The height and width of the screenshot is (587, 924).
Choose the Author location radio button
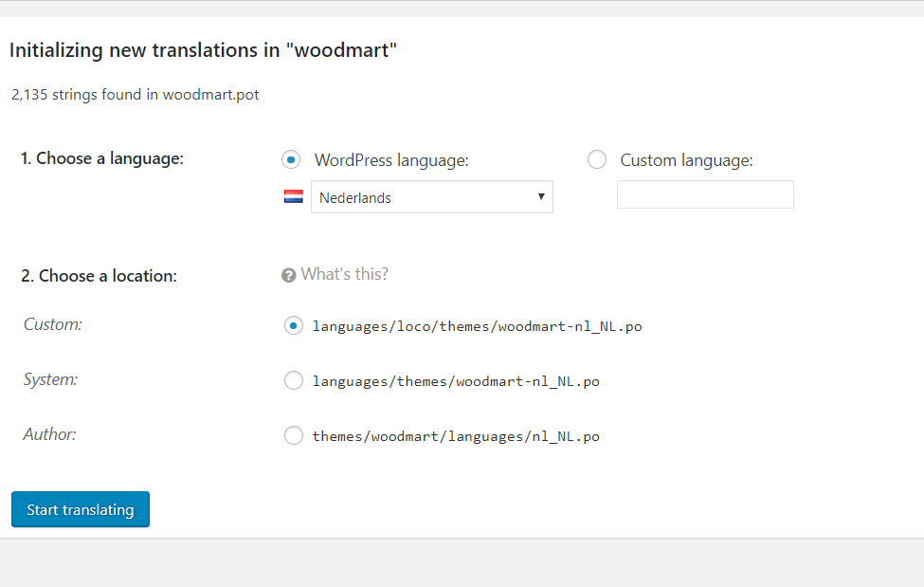[293, 436]
